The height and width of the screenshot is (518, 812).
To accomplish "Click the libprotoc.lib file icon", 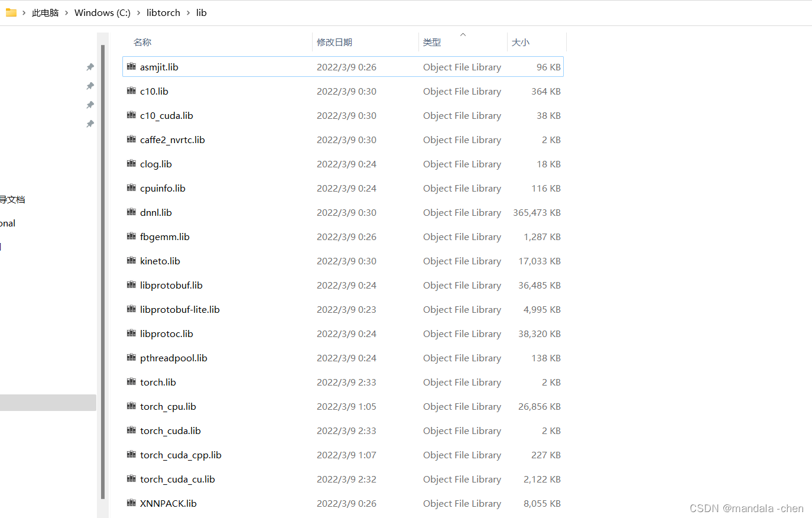I will [131, 334].
